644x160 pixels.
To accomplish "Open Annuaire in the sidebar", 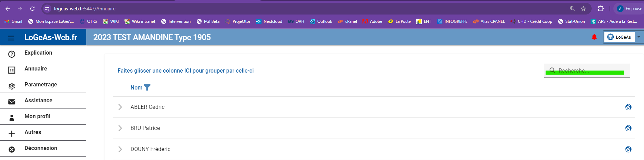I will pos(36,69).
